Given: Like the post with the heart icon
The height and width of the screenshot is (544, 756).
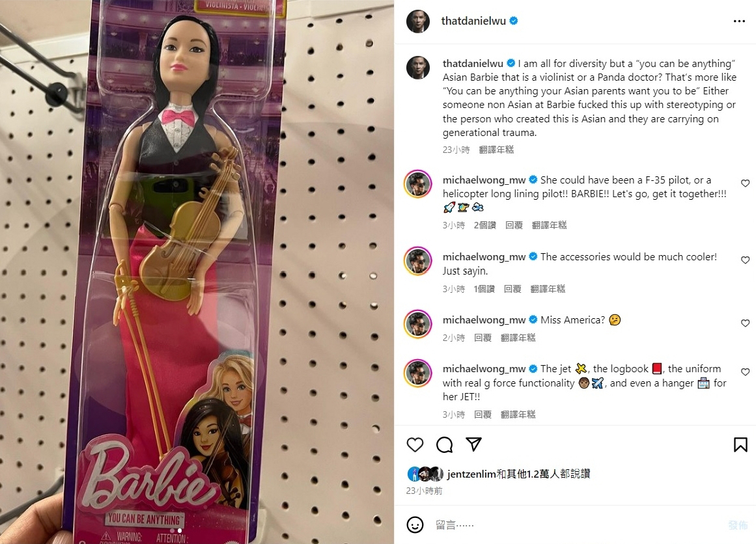Looking at the screenshot, I should coord(415,444).
